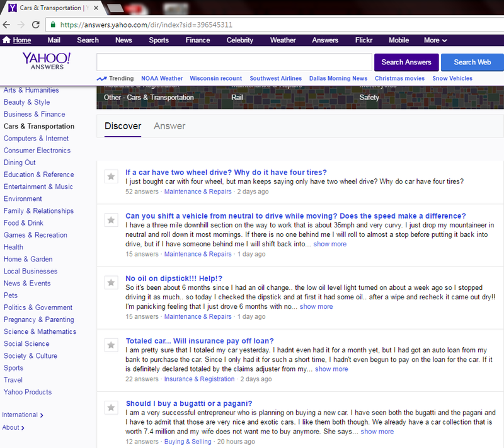Open the Christmas movies trending link
The image size is (504, 448).
click(x=399, y=78)
